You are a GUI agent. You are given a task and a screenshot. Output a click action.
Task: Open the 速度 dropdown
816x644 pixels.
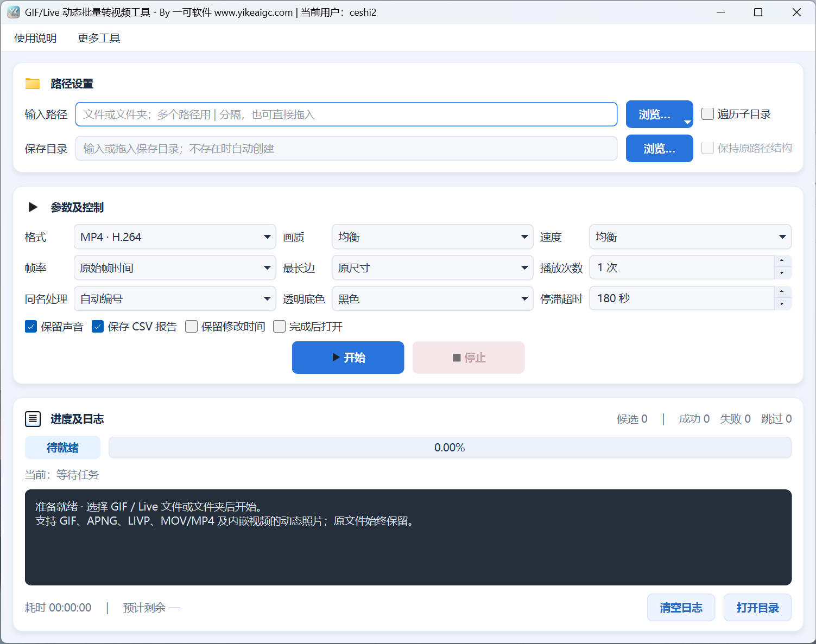point(690,237)
